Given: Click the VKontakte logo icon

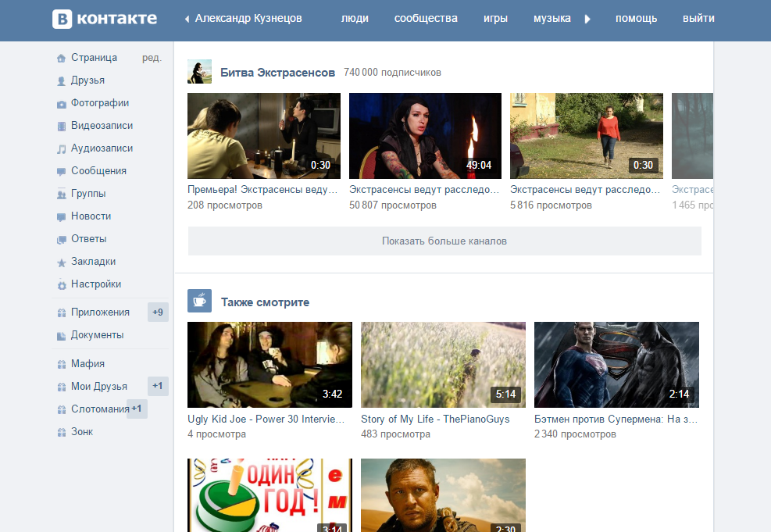Looking at the screenshot, I should (62, 20).
